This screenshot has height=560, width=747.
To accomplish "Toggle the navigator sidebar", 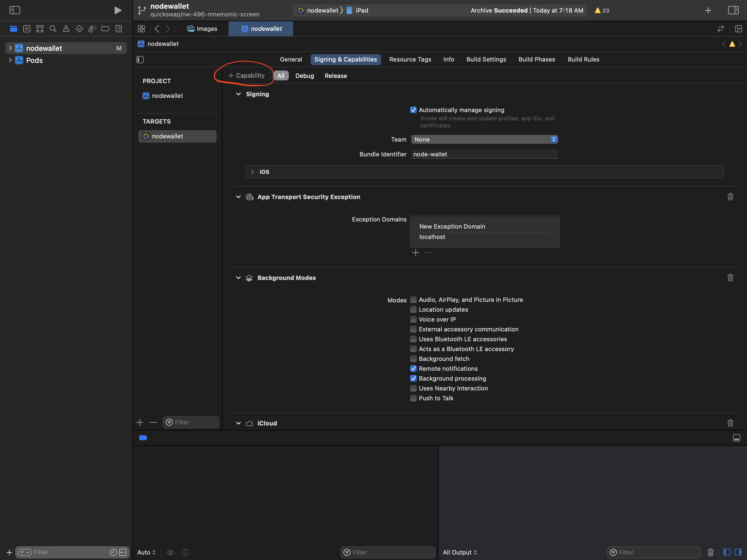I will pos(14,10).
